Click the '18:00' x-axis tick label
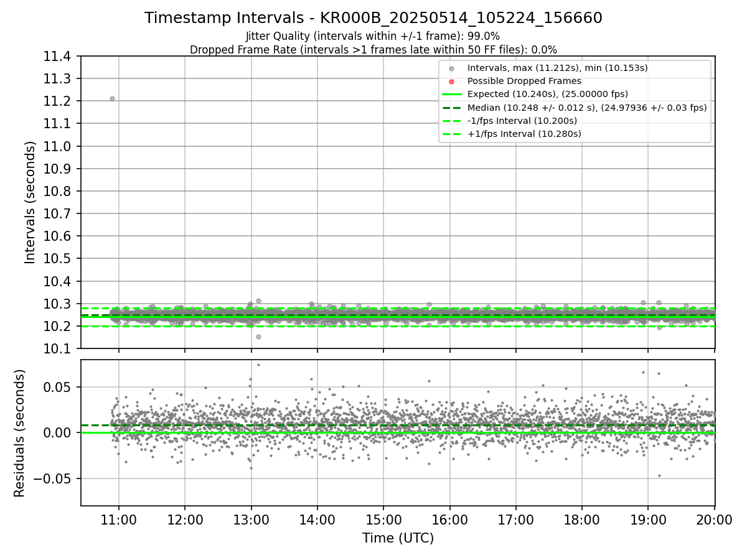 click(582, 519)
